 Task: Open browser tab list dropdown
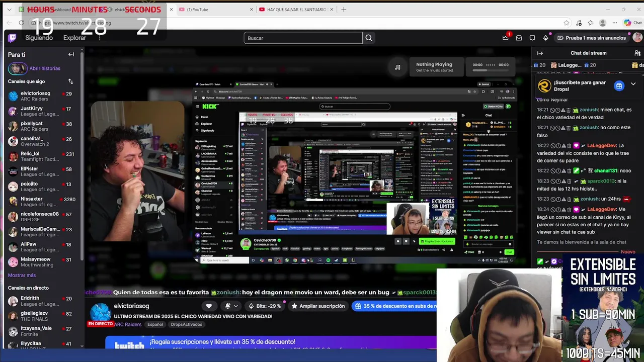[x=9, y=9]
